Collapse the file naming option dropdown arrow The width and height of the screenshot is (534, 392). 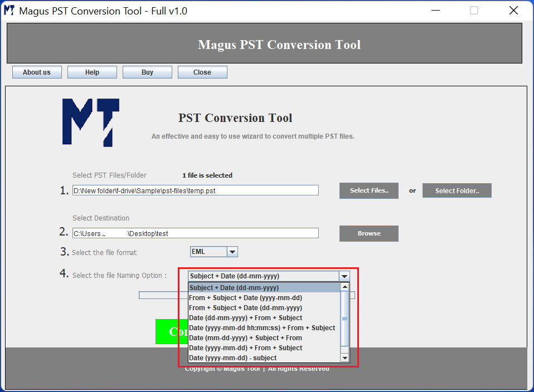click(344, 276)
